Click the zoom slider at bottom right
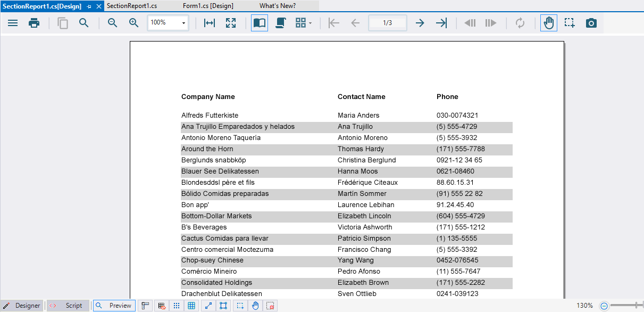The image size is (644, 312). (625, 306)
